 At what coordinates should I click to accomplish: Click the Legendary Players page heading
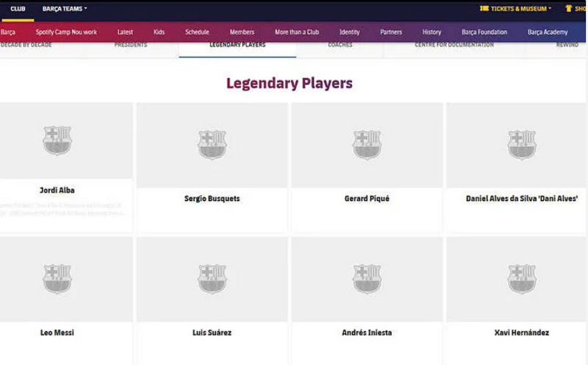coord(289,83)
